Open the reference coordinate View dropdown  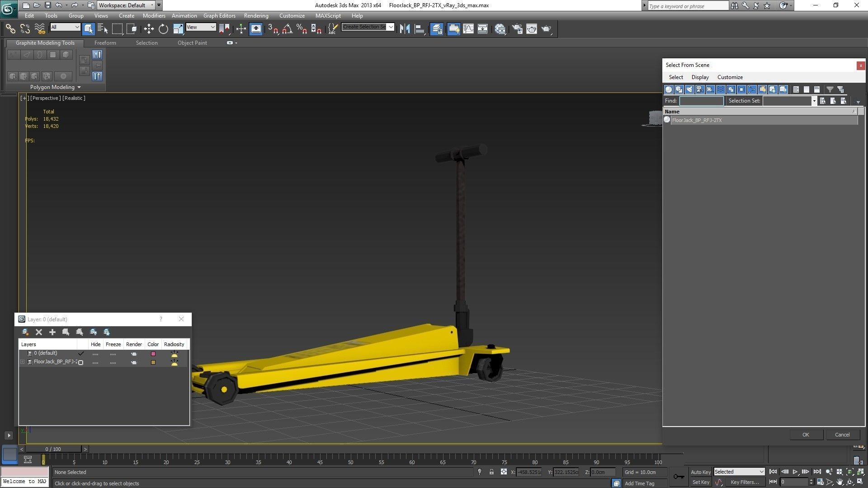point(201,27)
